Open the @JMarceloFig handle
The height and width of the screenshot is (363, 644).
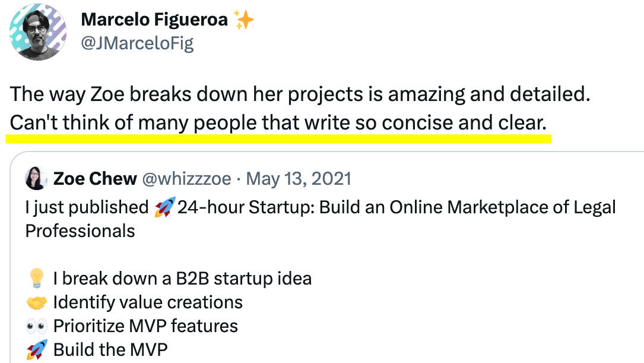[x=137, y=44]
